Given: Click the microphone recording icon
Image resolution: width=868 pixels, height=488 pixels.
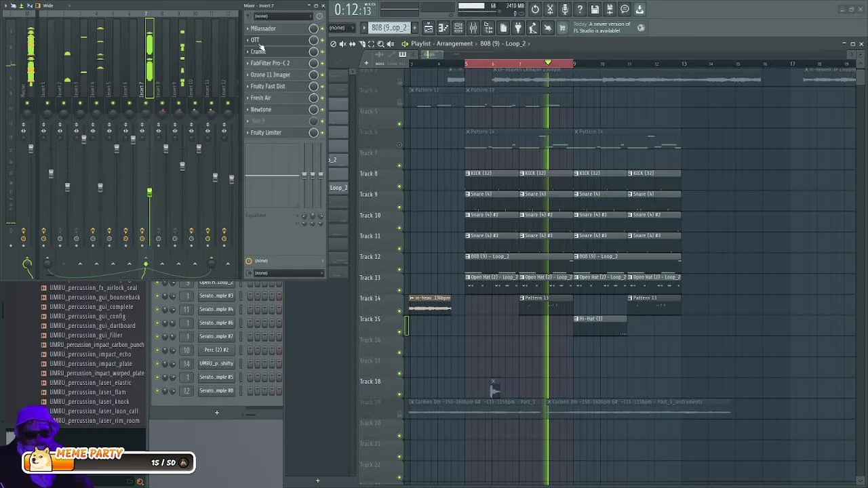Looking at the screenshot, I should click(x=565, y=9).
